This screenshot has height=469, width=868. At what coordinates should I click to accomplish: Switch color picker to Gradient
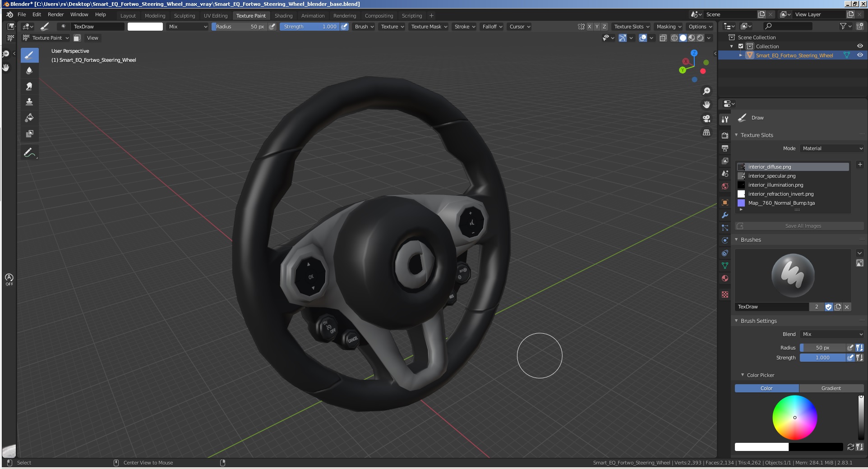click(x=831, y=388)
